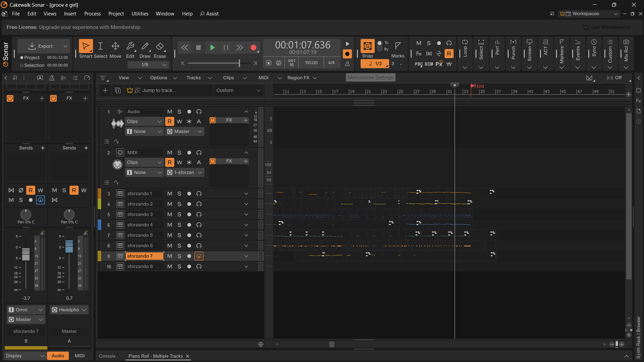Click the Get Membership link

point(607,27)
